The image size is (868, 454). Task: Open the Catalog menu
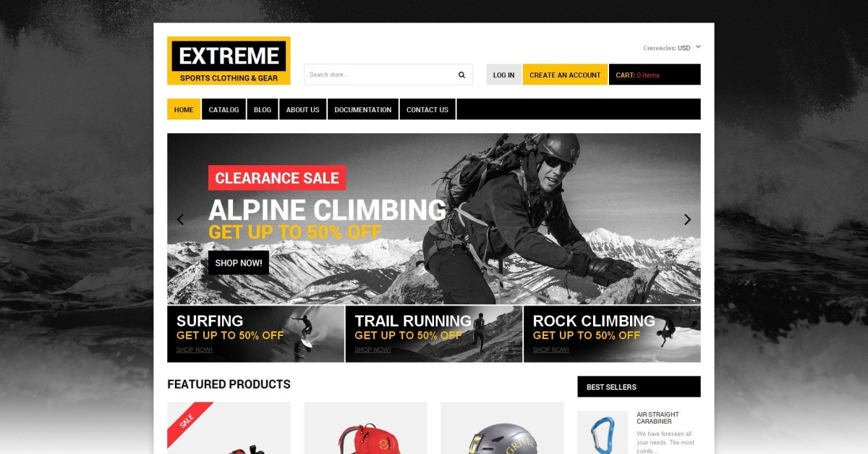click(224, 109)
